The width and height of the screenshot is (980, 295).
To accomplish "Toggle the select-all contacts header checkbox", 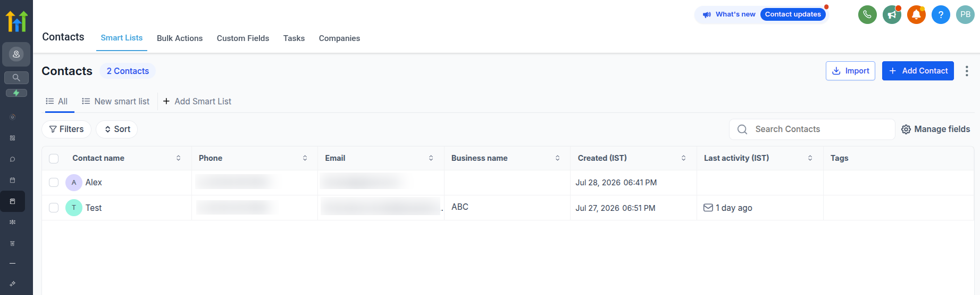I will click(x=54, y=158).
